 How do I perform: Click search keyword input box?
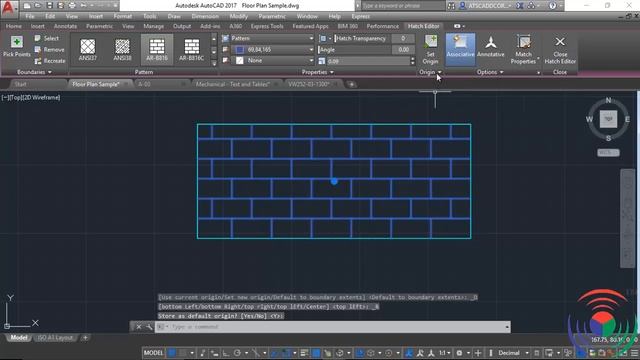click(402, 6)
